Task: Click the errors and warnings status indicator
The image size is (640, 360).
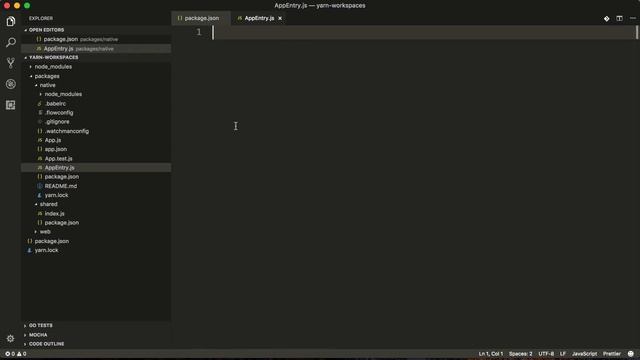Action: [x=16, y=354]
